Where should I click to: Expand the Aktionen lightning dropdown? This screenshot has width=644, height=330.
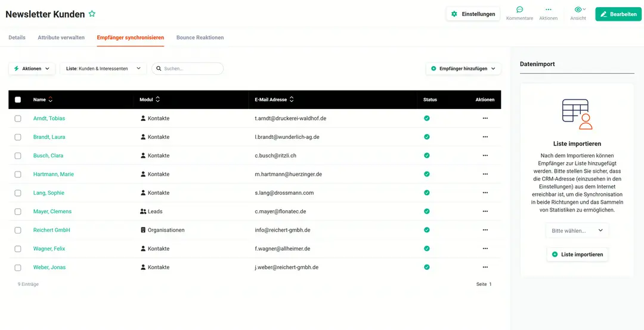click(x=32, y=69)
